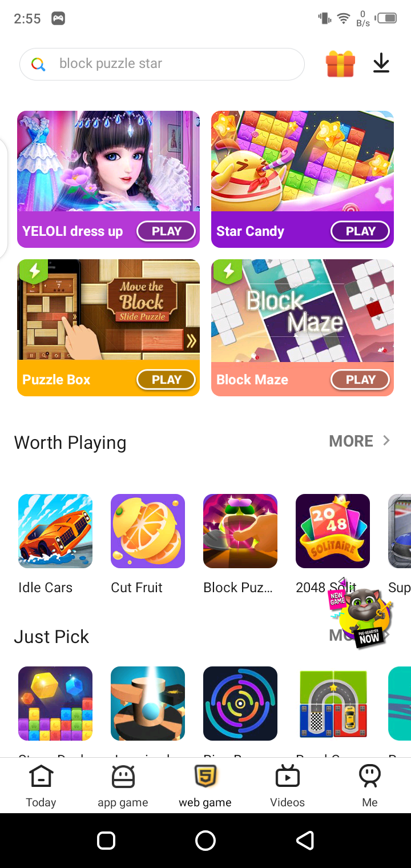Open the Videos tab
This screenshot has width=411, height=868.
[x=287, y=786]
